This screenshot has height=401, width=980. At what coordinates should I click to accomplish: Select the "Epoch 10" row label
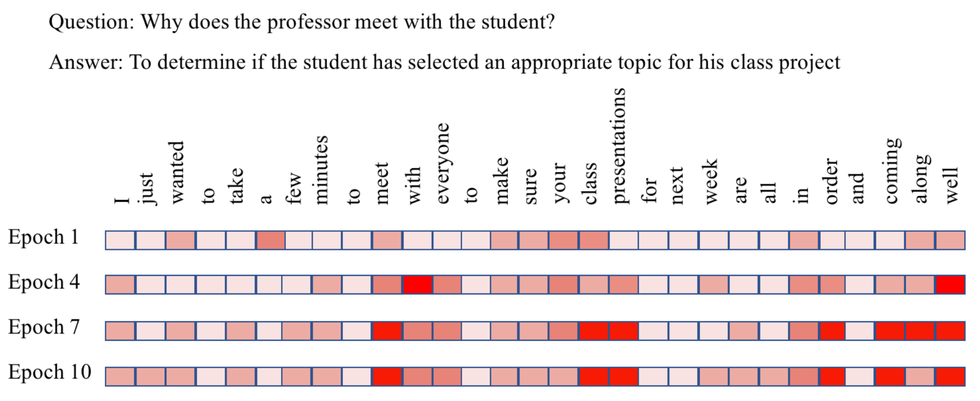49,372
